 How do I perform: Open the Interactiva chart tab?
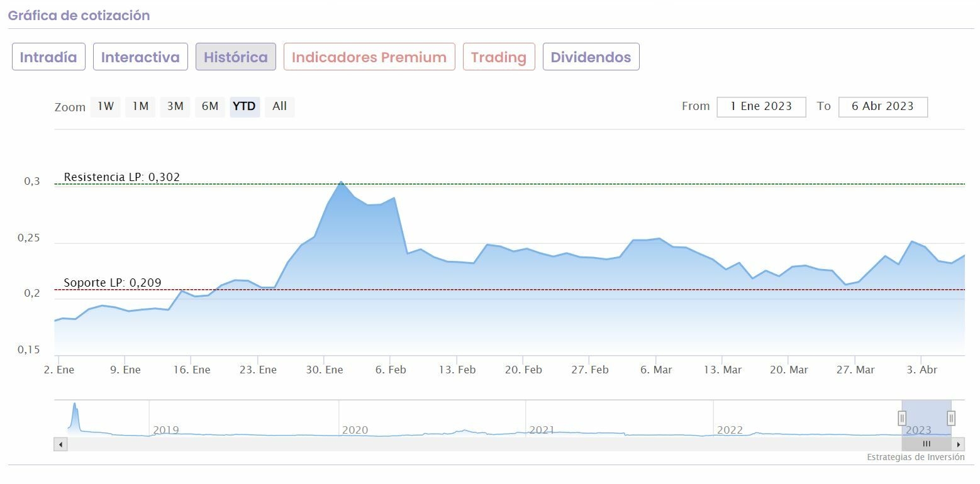click(140, 57)
